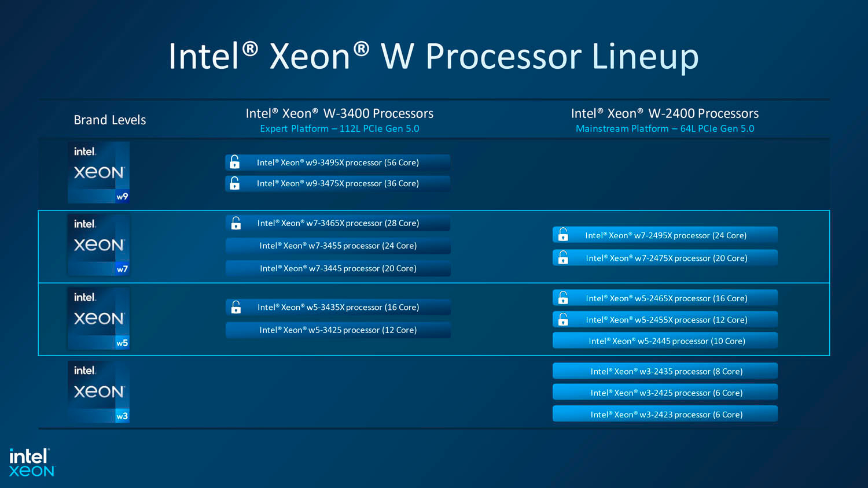
Task: Click the unlock icon beside w5-2465X processor
Action: point(563,298)
